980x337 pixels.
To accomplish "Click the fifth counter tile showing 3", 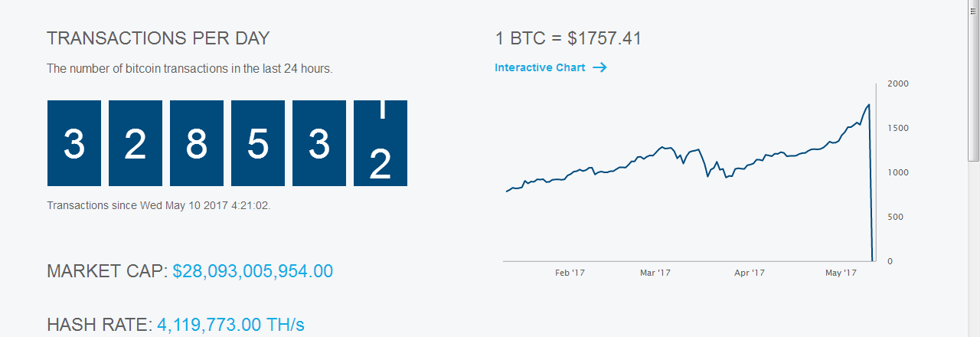I will [319, 143].
